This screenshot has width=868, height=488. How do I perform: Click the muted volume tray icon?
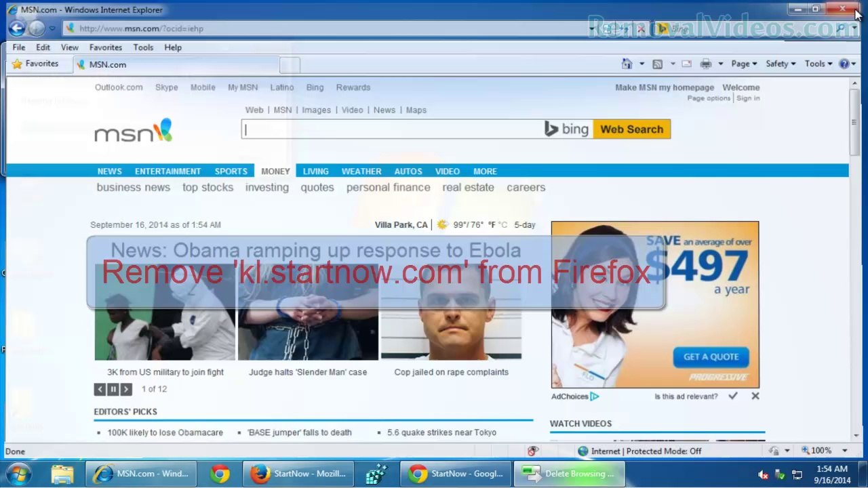pyautogui.click(x=763, y=474)
